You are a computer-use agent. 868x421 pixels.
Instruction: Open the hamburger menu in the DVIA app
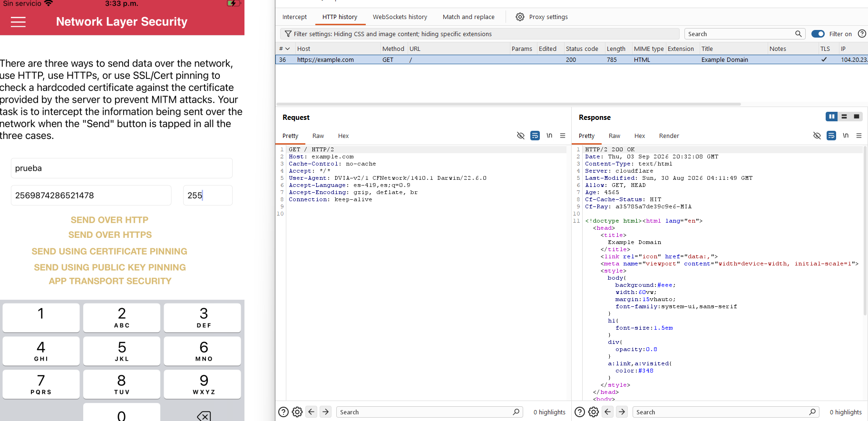[18, 22]
